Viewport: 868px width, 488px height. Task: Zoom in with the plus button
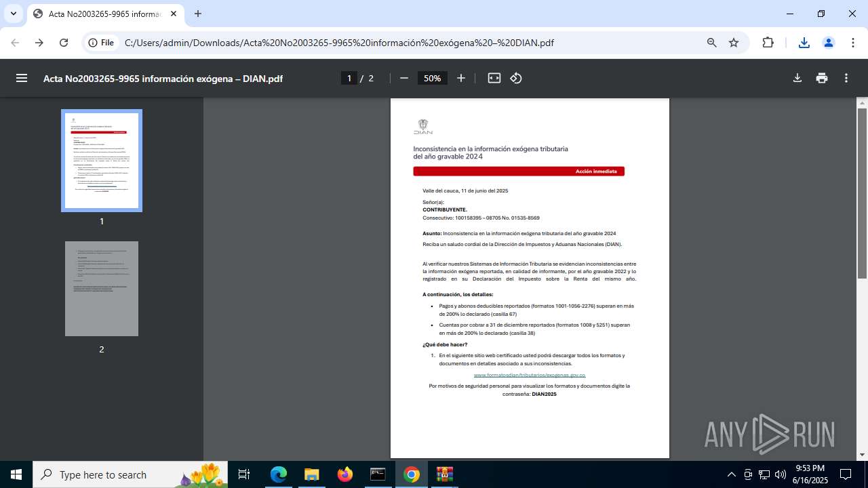[461, 78]
